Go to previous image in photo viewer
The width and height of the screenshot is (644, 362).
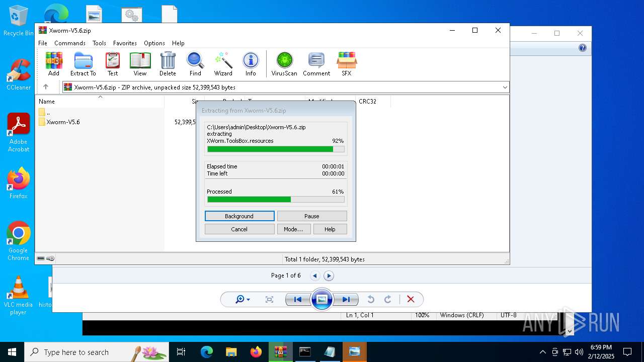pyautogui.click(x=298, y=299)
